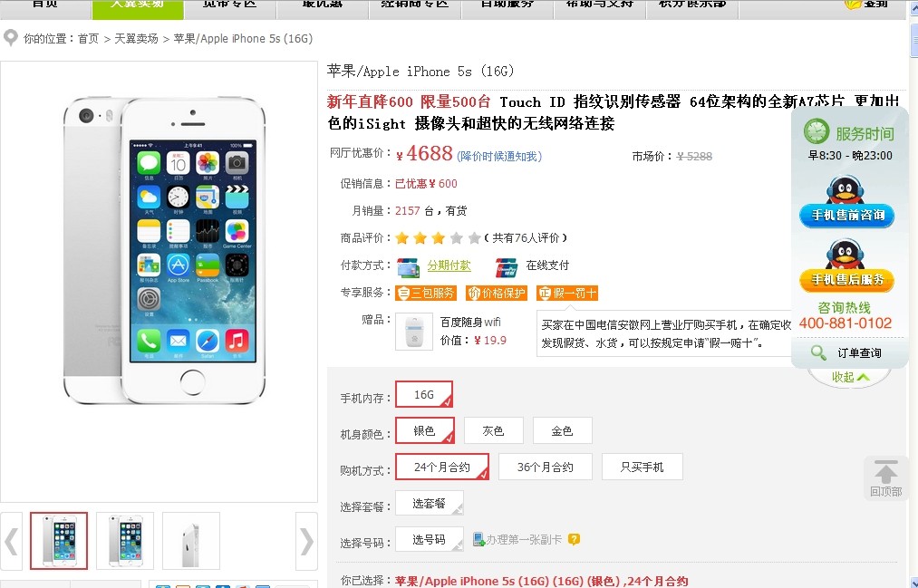Click the question mark help icon beside 办理第一张副卡
The height and width of the screenshot is (588, 918).
point(575,539)
